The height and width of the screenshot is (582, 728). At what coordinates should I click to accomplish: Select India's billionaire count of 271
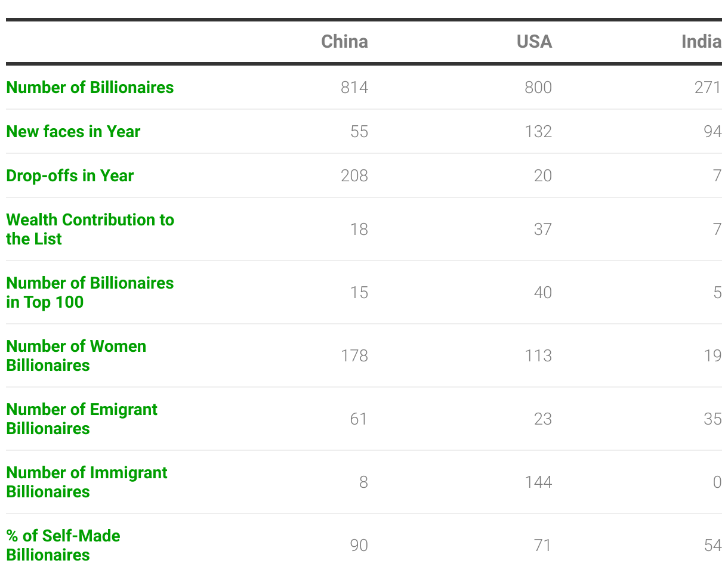(x=708, y=87)
